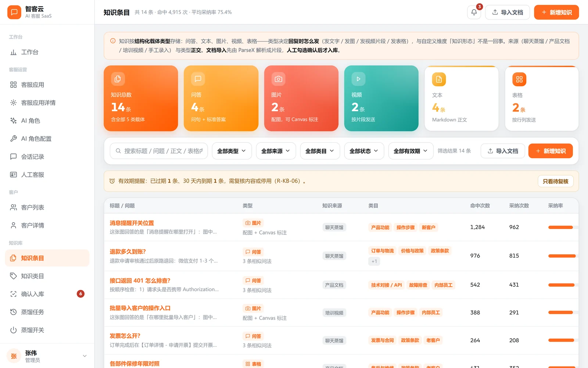Viewport: 588px width, 368px height.
Task: Open 客服应用 in the sidebar
Action: click(x=47, y=85)
